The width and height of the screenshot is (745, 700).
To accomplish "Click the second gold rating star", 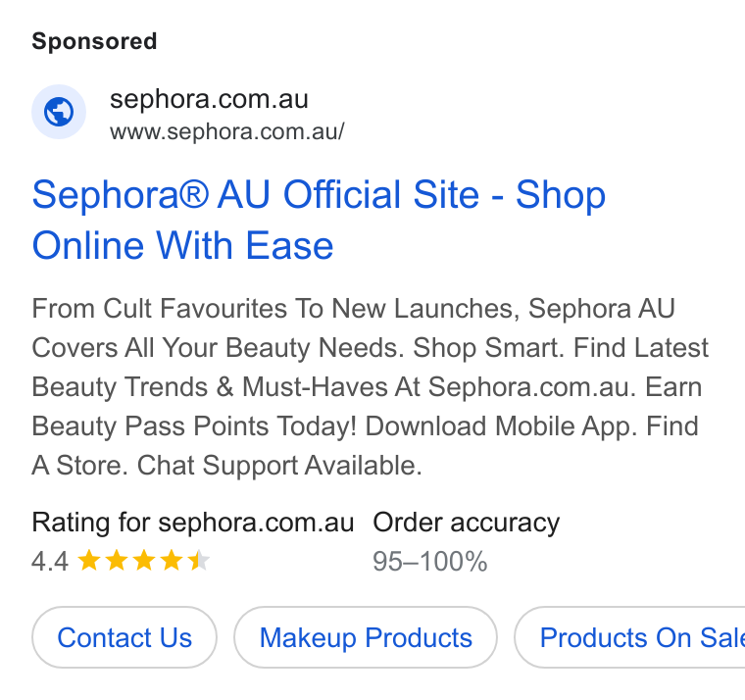I will click(116, 560).
